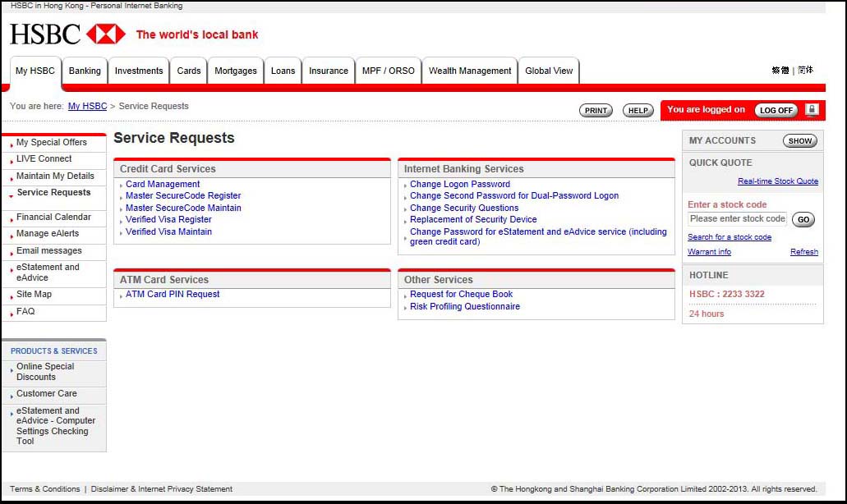Open Change Second Password for Dual-Password Logon

(x=514, y=196)
